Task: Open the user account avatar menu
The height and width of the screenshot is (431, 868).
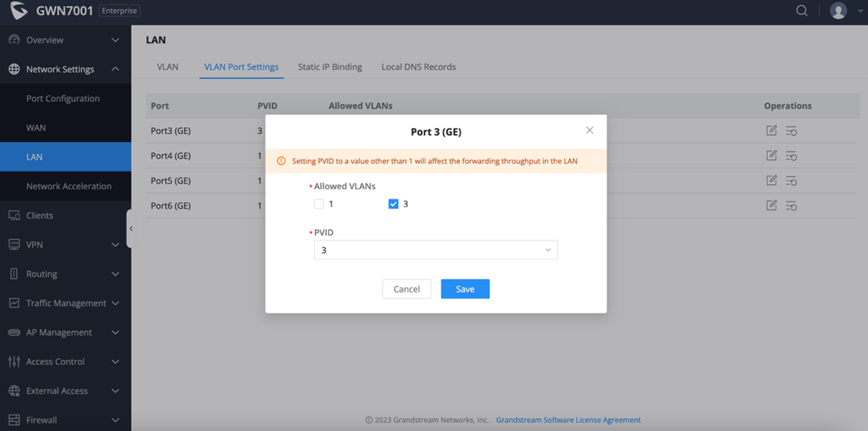Action: click(839, 11)
